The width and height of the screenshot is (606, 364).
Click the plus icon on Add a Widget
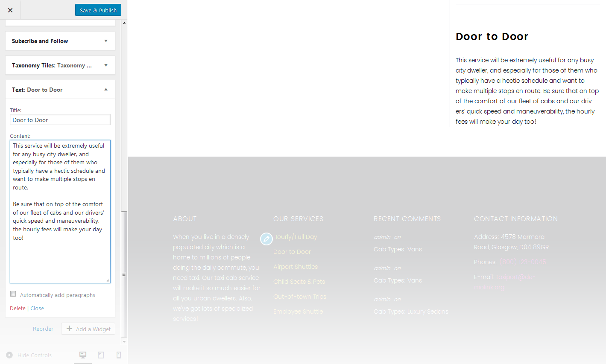click(x=68, y=329)
